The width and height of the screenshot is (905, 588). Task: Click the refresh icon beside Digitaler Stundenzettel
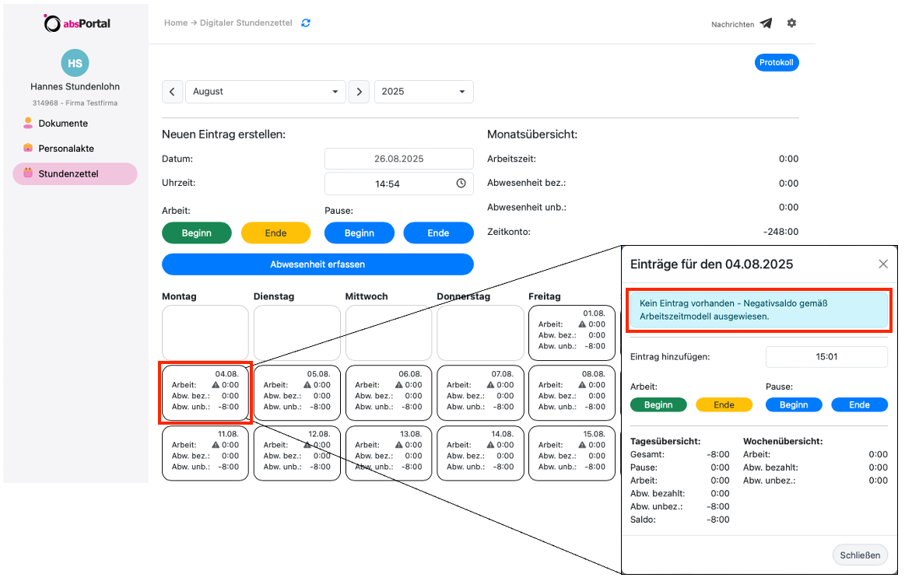point(306,23)
